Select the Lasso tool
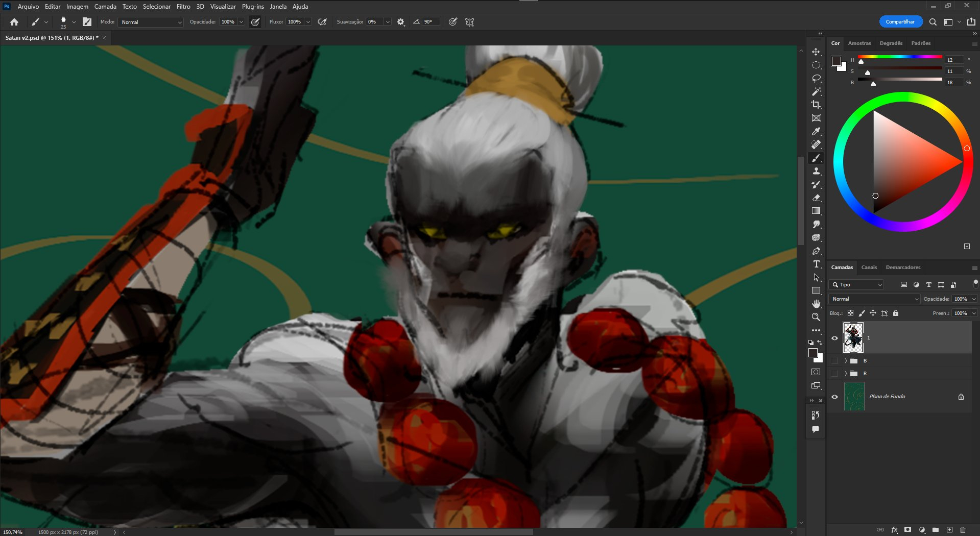980x536 pixels. [x=816, y=79]
